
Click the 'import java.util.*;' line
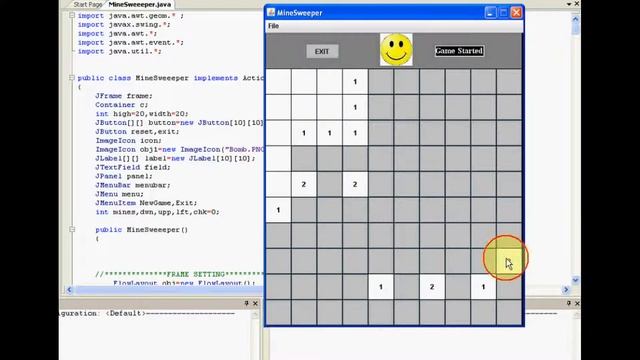click(x=120, y=51)
